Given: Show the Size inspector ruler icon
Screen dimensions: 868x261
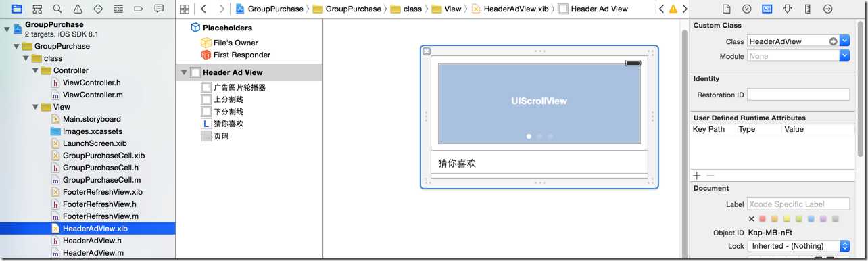Looking at the screenshot, I should click(808, 9).
